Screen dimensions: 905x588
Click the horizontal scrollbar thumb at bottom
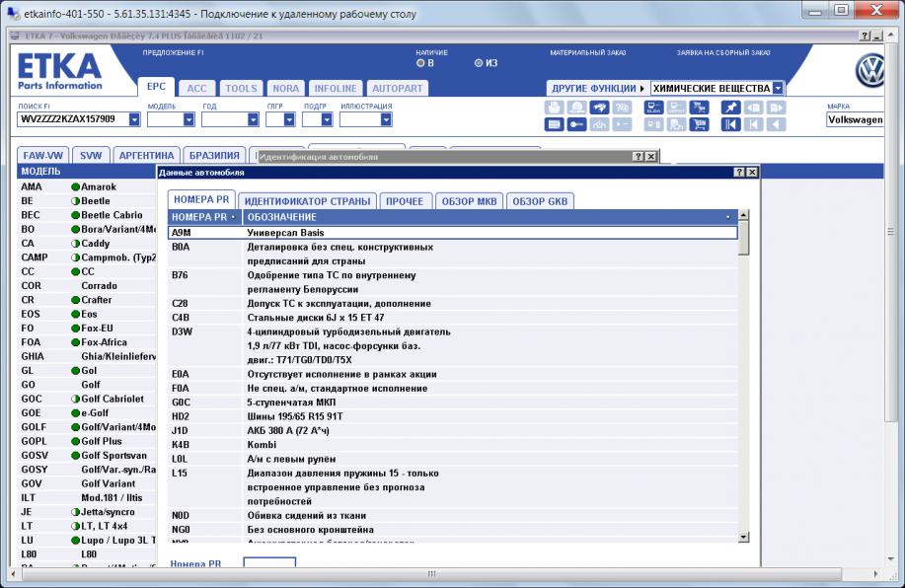pyautogui.click(x=431, y=574)
